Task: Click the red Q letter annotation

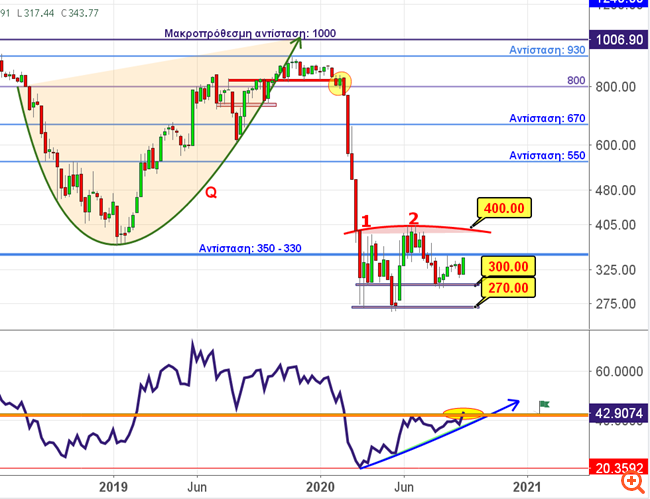Action: click(x=211, y=191)
